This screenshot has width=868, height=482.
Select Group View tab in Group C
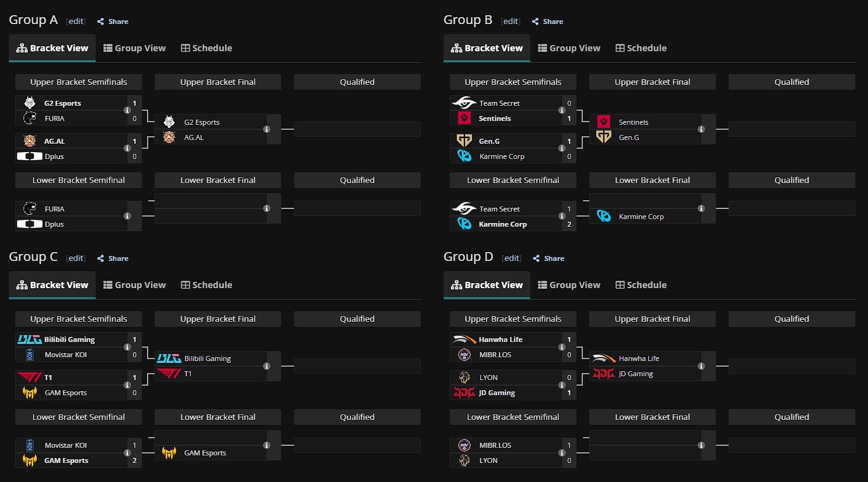134,285
